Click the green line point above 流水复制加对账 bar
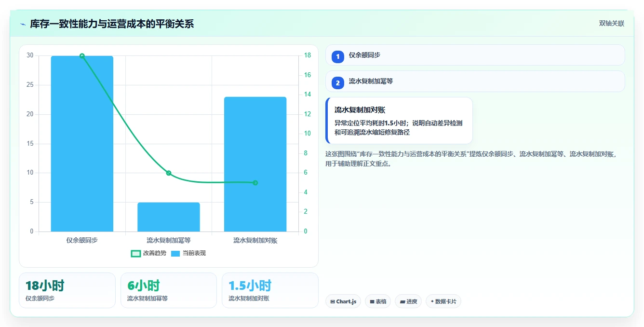The width and height of the screenshot is (644, 327). [x=255, y=183]
